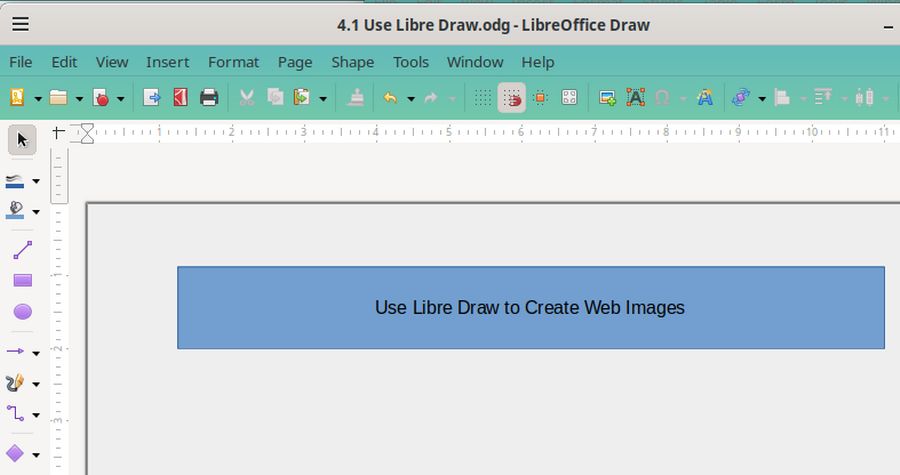Expand the Line Color dropdown arrow
Screen dimensions: 900x475
(x=37, y=181)
